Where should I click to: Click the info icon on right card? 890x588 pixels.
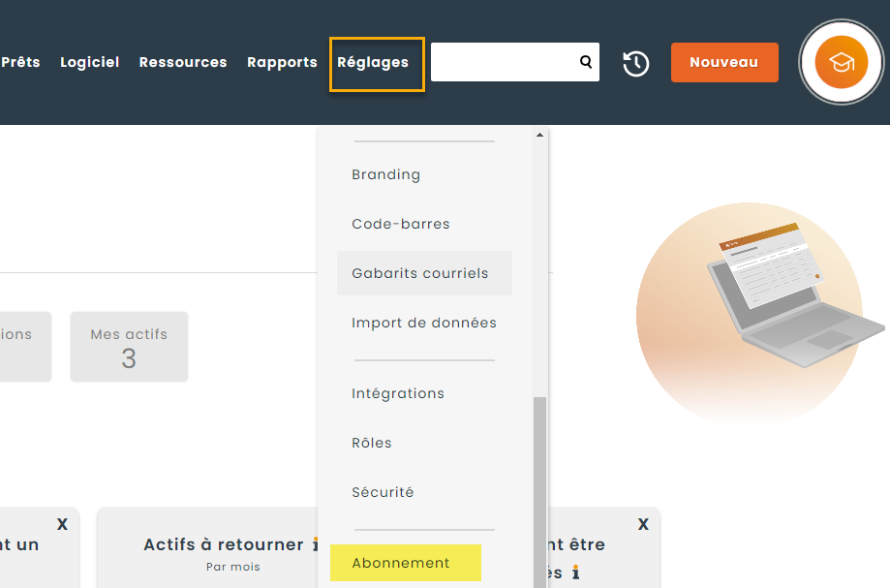575,573
